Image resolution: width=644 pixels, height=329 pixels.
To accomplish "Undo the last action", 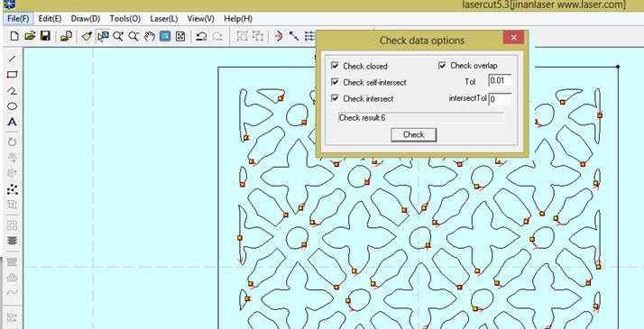I will tap(201, 37).
